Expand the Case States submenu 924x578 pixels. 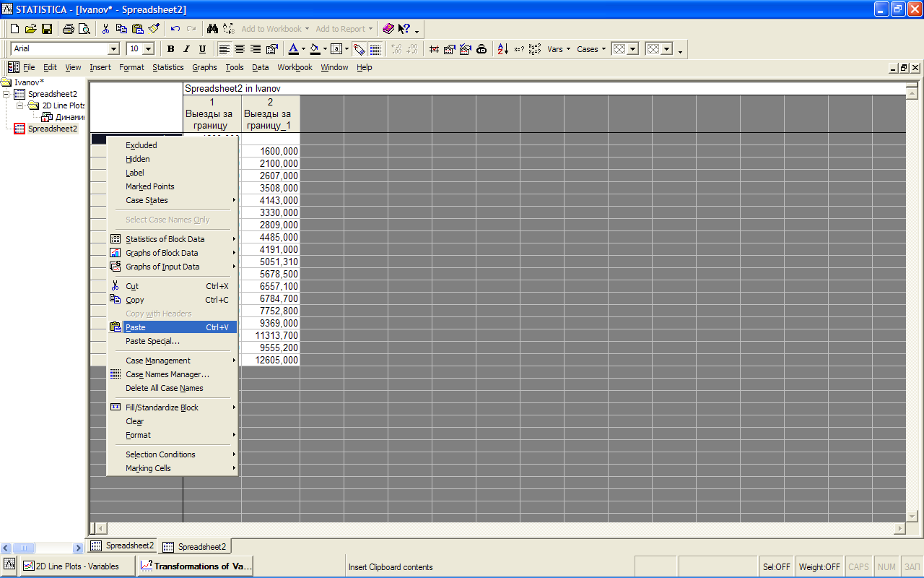(x=172, y=200)
